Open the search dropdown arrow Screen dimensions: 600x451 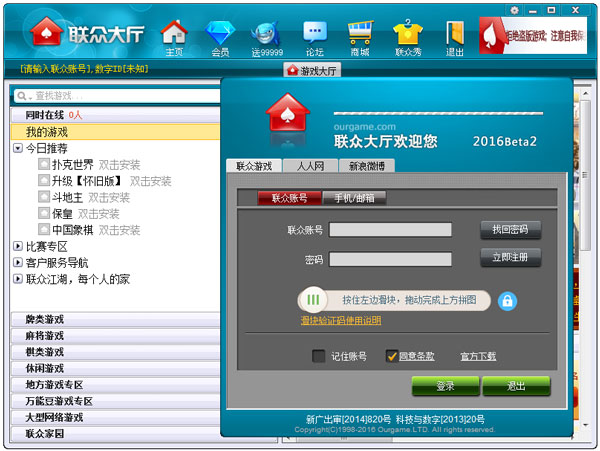(29, 97)
